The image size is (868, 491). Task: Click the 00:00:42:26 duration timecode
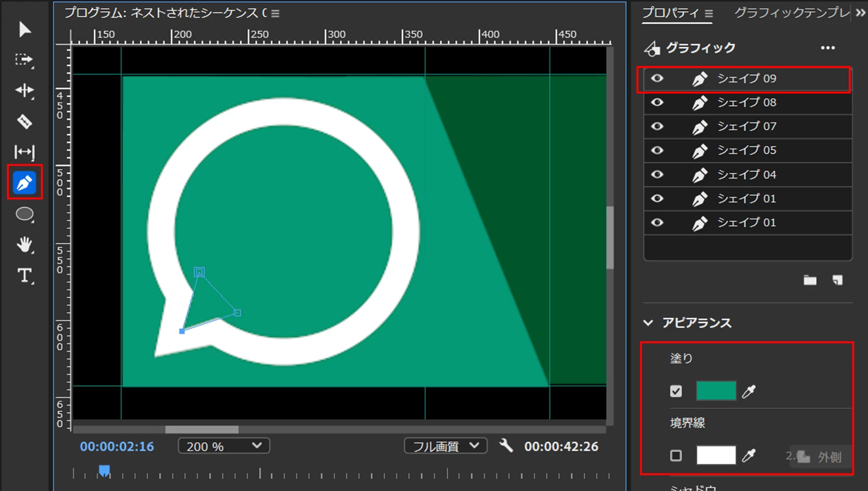coord(561,447)
